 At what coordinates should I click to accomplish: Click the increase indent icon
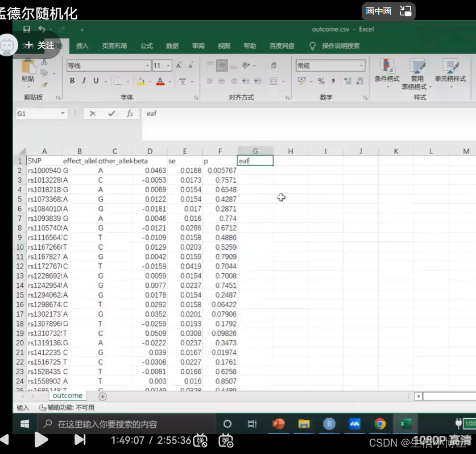258,81
